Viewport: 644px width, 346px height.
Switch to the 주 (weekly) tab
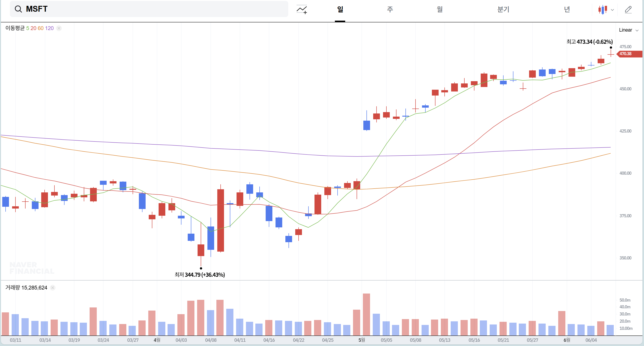tap(390, 9)
